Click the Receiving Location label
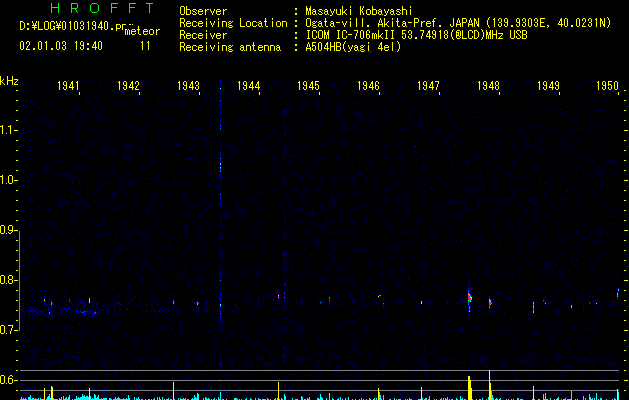Screen dimensions: 629x400 click(233, 23)
